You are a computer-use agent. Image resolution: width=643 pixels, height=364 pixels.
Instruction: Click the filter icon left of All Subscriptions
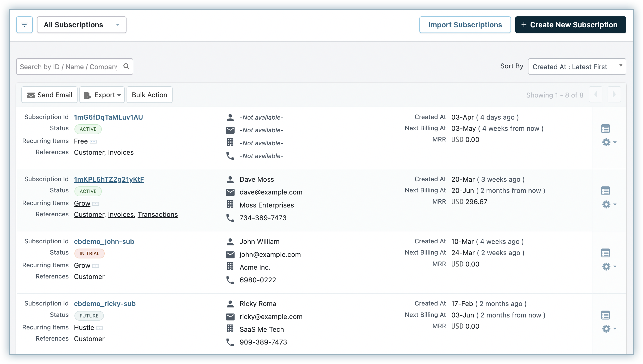[x=24, y=25]
